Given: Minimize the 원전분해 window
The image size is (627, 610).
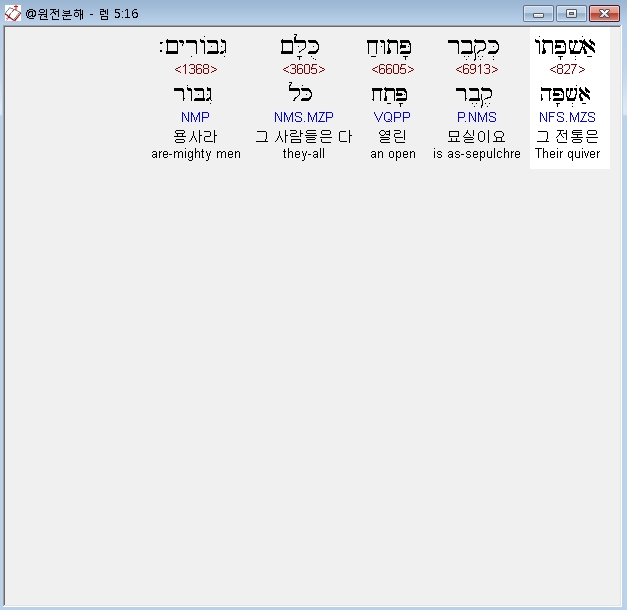Looking at the screenshot, I should click(x=538, y=14).
